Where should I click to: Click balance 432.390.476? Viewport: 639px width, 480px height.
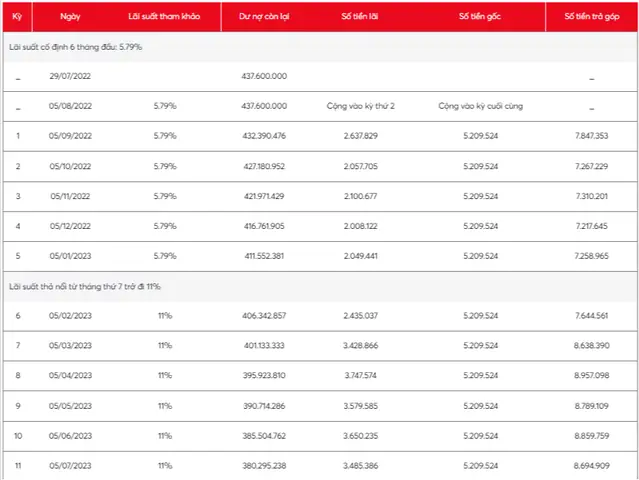coord(264,136)
